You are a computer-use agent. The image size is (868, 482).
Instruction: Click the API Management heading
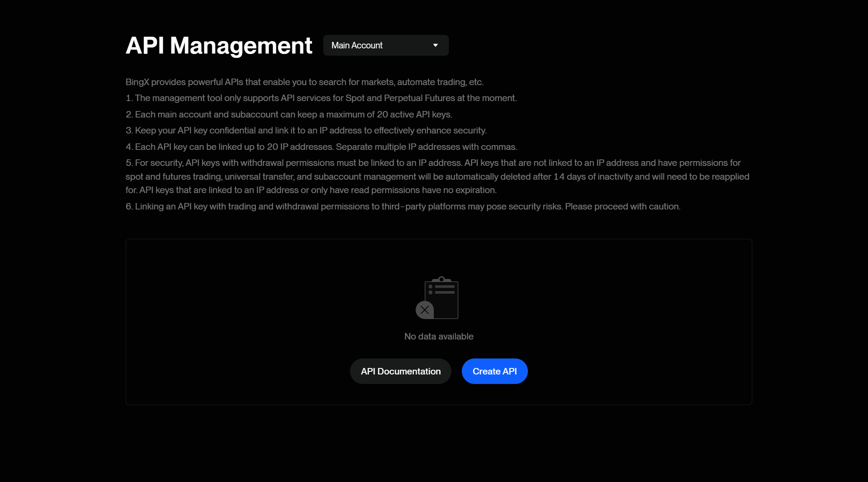219,45
